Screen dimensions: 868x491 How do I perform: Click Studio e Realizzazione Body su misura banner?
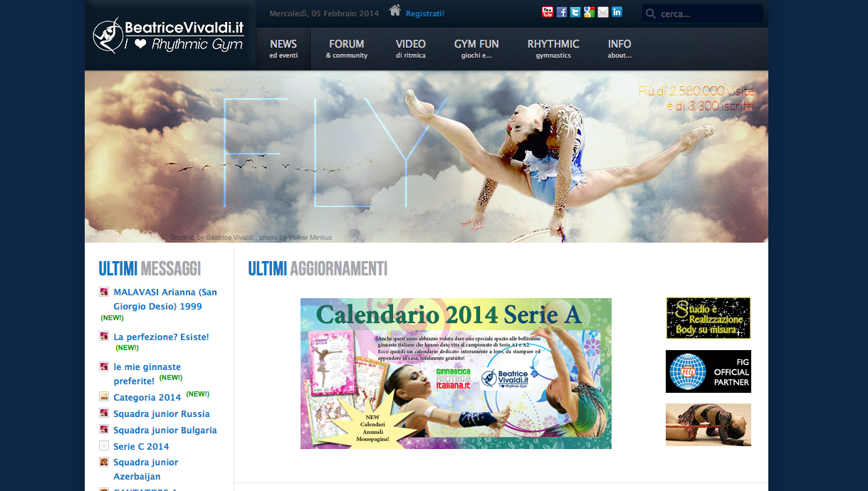pos(708,318)
